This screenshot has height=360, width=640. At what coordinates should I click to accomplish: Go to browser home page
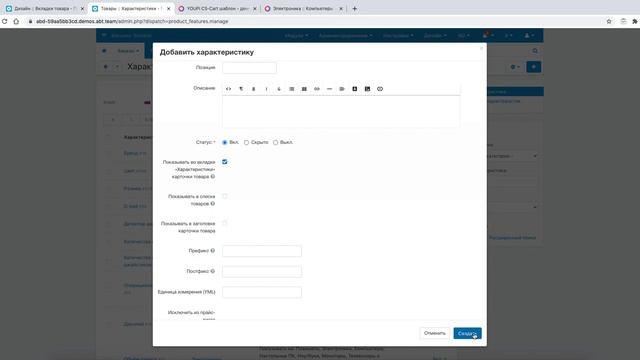16,21
